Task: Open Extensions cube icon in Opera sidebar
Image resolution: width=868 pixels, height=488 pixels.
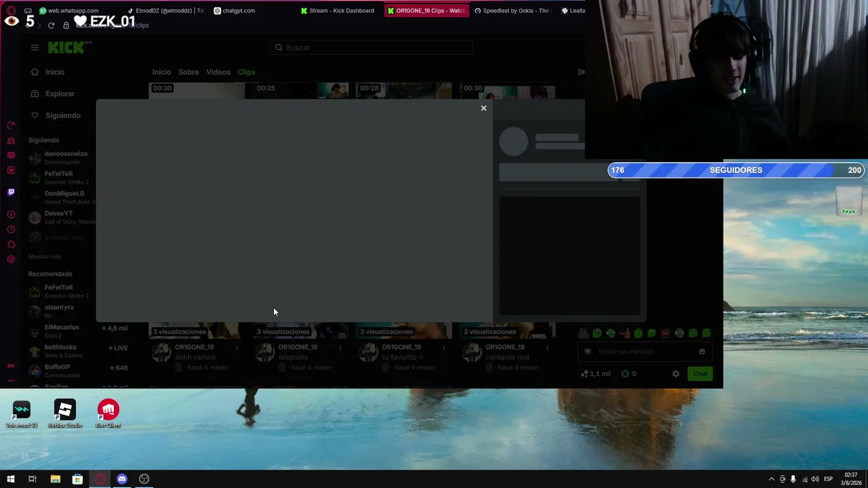Action: 11,244
